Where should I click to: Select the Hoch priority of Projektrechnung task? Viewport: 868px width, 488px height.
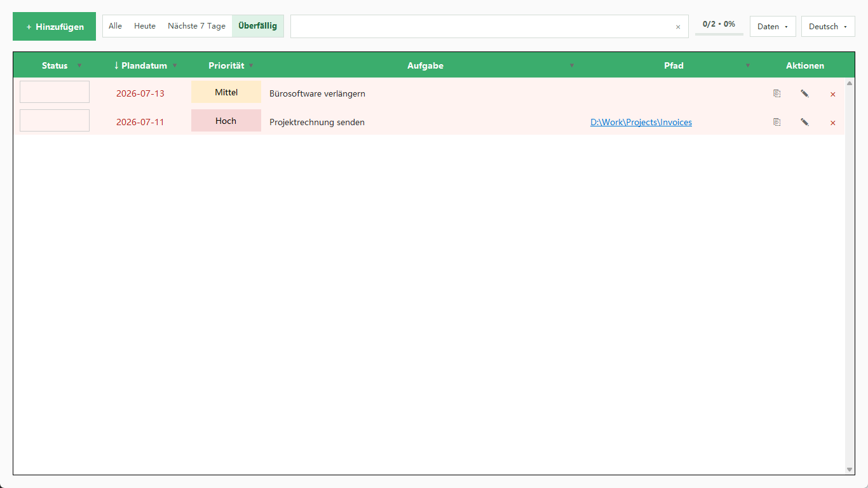[226, 121]
